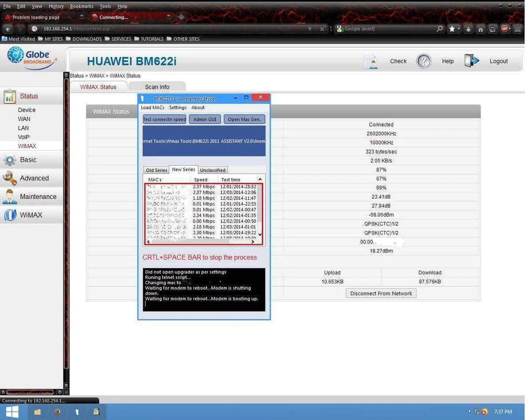Click the sync/refresh icon next to home
532x420 pixels.
point(493,29)
